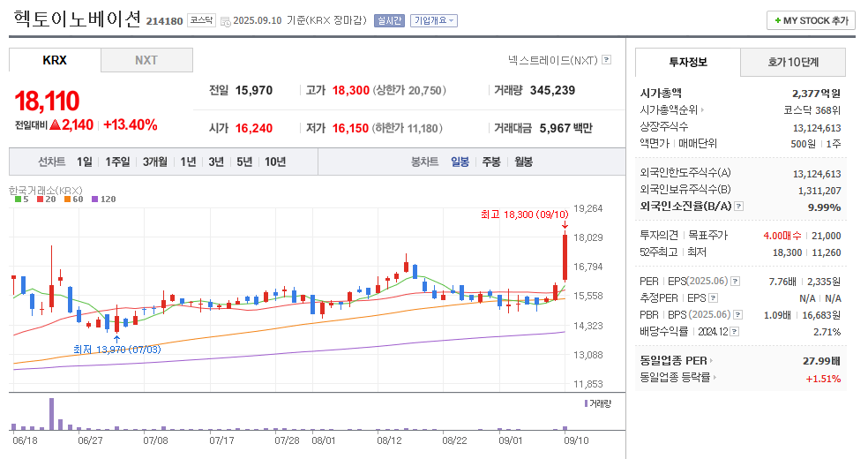Image resolution: width=868 pixels, height=459 pixels.
Task: Select the 5년 line chart period
Action: [244, 162]
